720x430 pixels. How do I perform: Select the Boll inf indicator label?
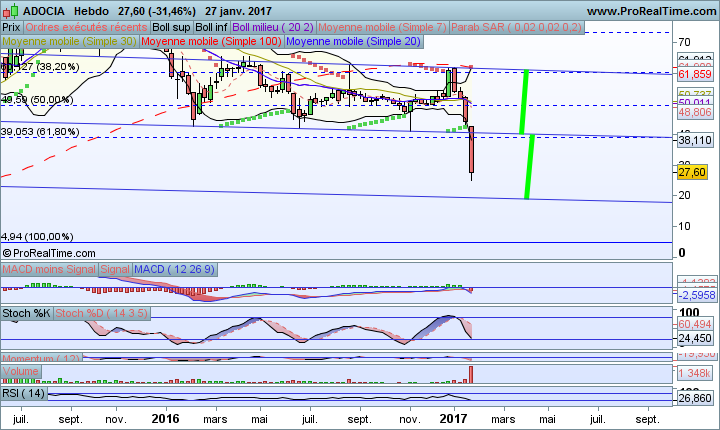pos(211,27)
